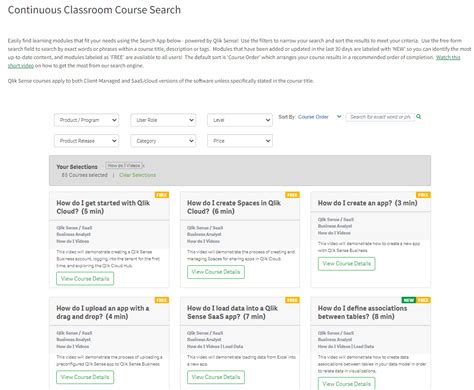Open the Product / Program filter dropdown
This screenshot has height=390, width=474.
(86, 120)
